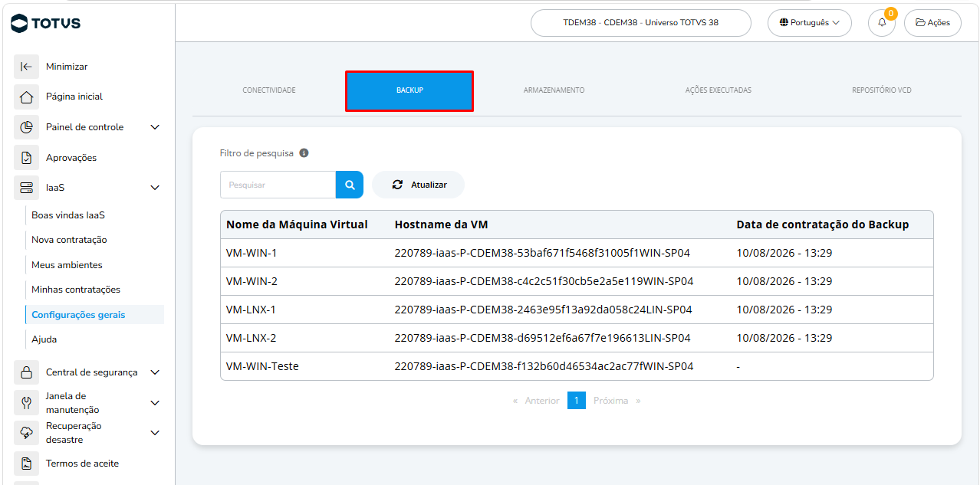Select the Backup tab
This screenshot has height=485, width=980.
click(x=409, y=90)
